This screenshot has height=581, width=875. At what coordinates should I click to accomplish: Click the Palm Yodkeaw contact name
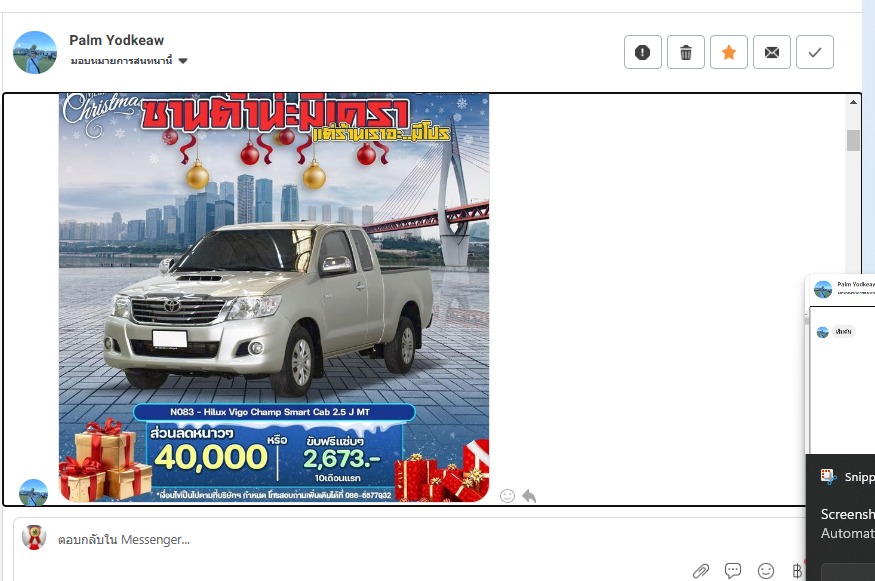click(116, 40)
